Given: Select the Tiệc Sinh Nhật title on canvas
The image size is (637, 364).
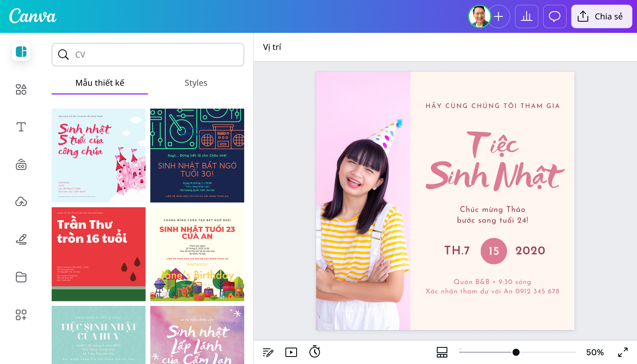Looking at the screenshot, I should (495, 161).
